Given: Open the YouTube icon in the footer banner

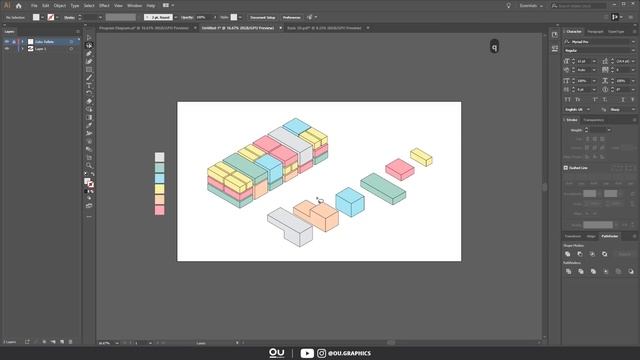Looking at the screenshot, I should tap(307, 353).
